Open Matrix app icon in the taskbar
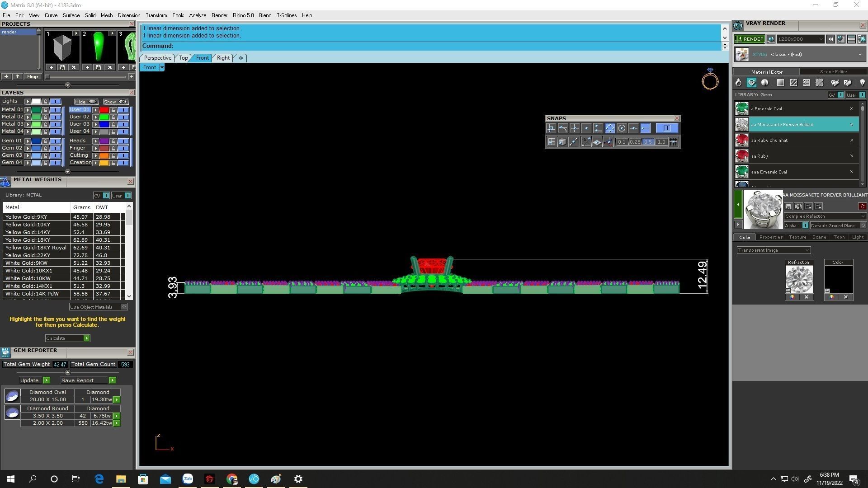This screenshot has width=868, height=488. coord(254,479)
